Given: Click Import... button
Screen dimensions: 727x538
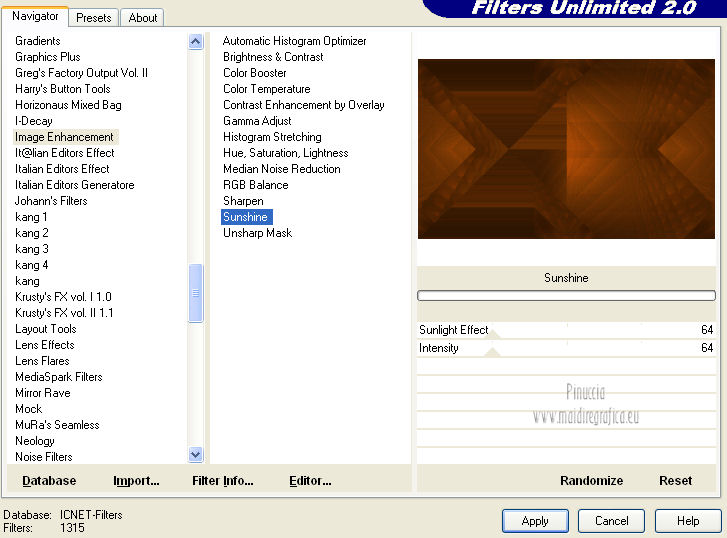Looking at the screenshot, I should 136,480.
